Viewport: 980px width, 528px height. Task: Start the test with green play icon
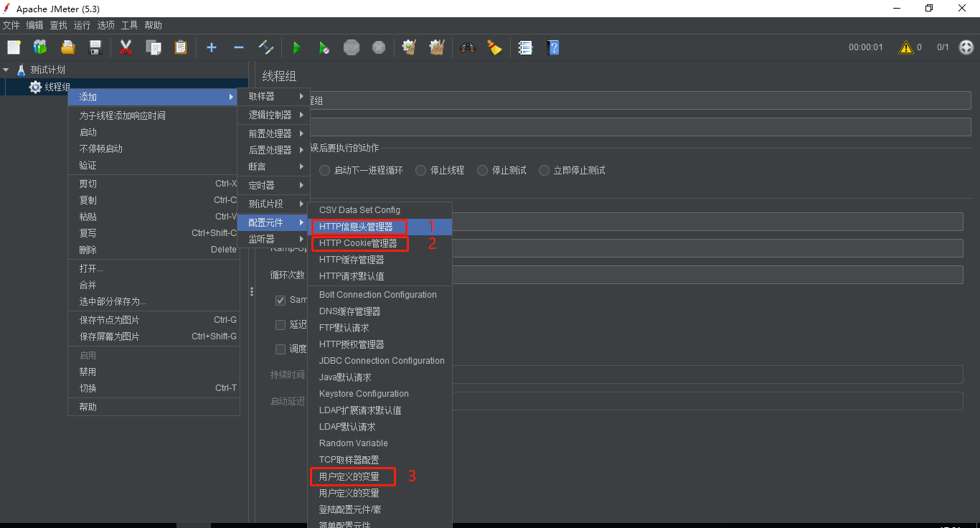click(x=297, y=47)
